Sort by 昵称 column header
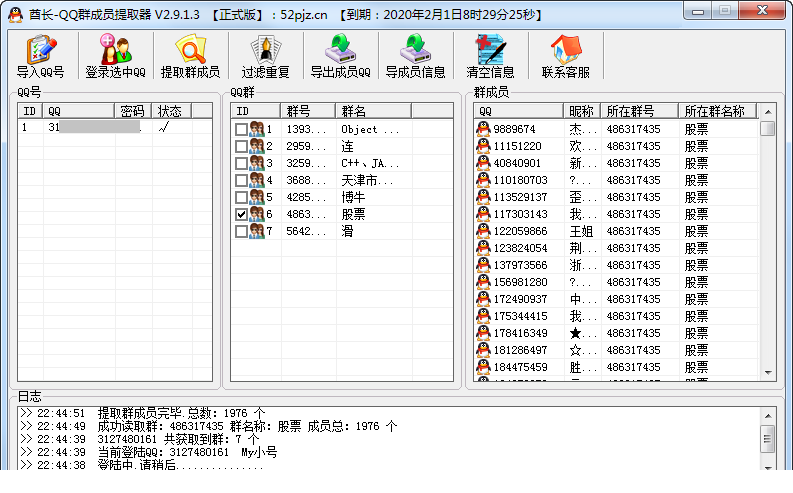 [582, 111]
